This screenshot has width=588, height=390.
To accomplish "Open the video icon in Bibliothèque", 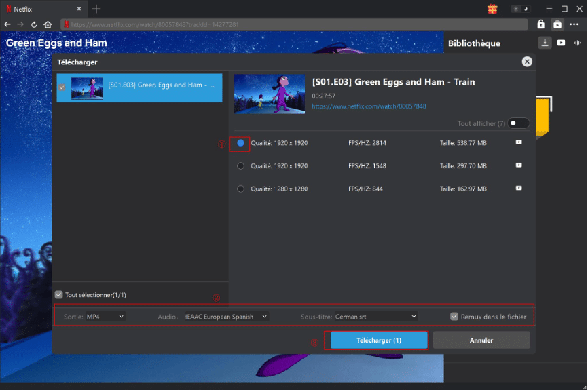I will coord(561,43).
